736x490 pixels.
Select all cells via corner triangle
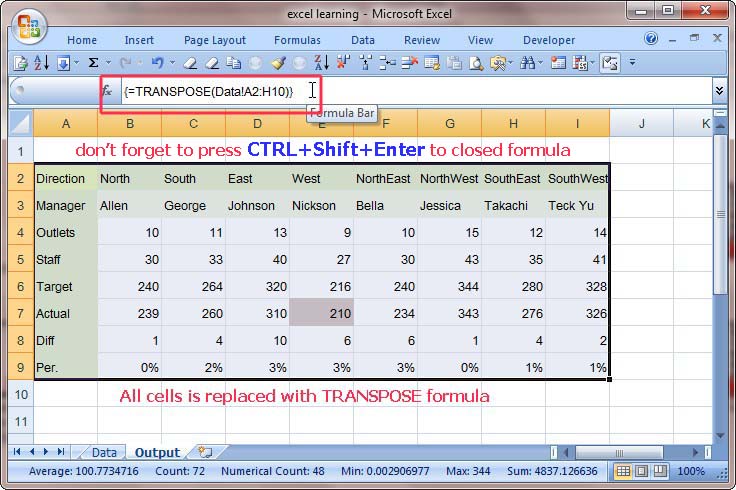tap(21, 123)
